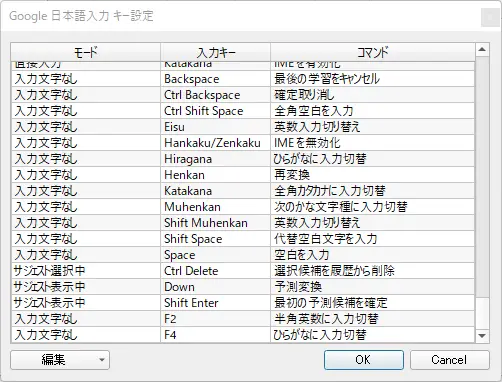Click the 再変換 command cell

coord(373,175)
